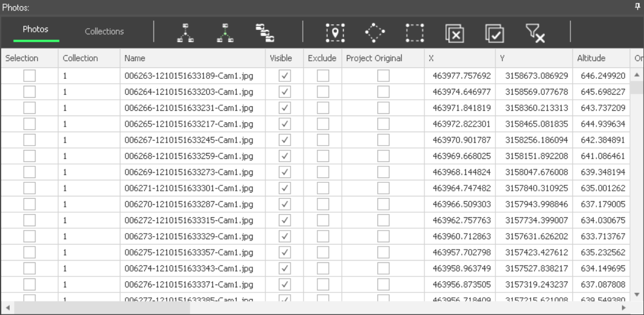Screen dimensions: 644x315
Task: Click Y value 3158569.077678
Action: click(x=537, y=92)
